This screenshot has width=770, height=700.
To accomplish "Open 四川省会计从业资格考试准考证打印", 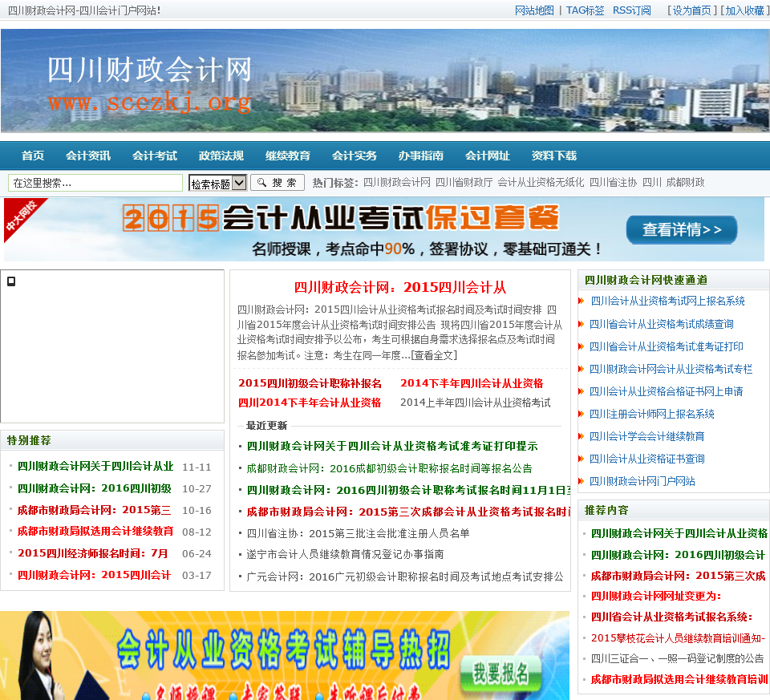I will pyautogui.click(x=667, y=346).
